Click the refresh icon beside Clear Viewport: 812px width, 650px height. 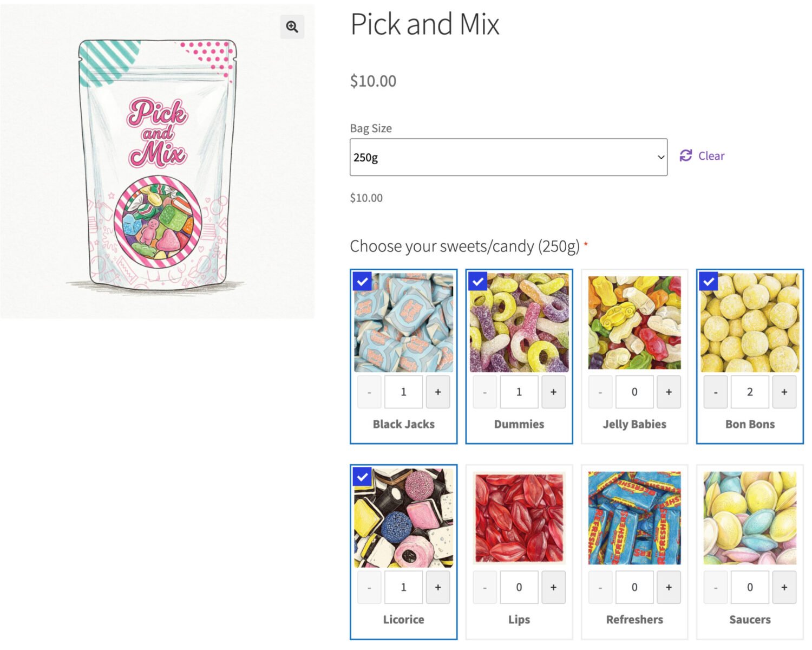coord(685,156)
